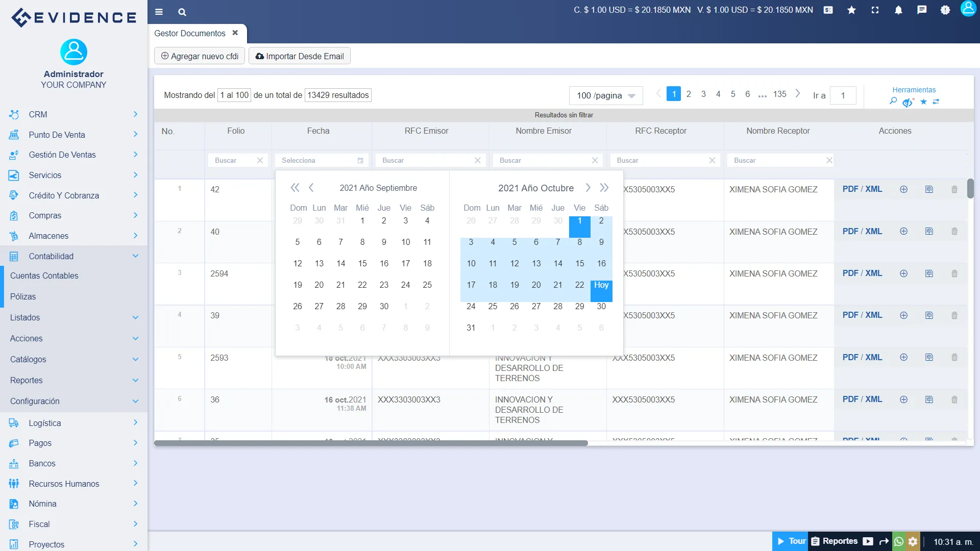Select Pólizas in the sidebar menu
Image resolution: width=980 pixels, height=551 pixels.
point(22,296)
